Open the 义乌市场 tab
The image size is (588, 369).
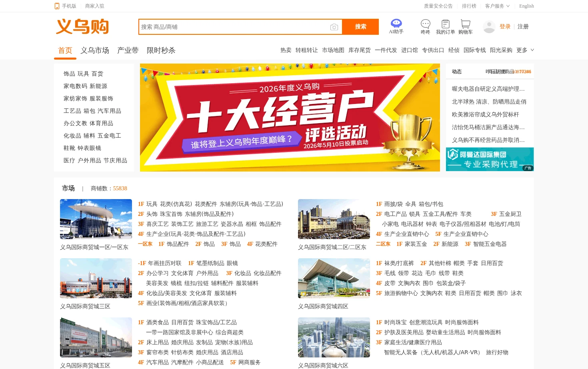tap(95, 50)
